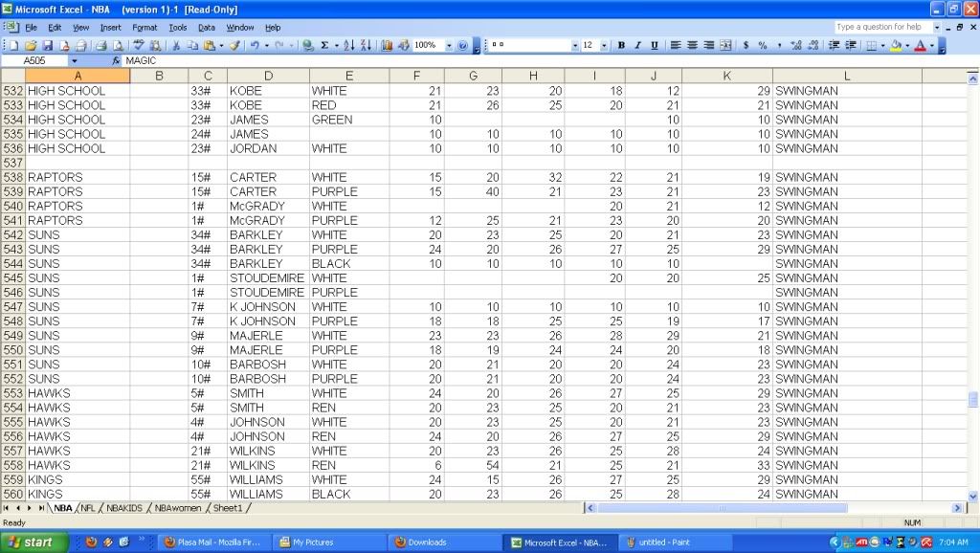
Task: Click the Type a question for help box
Action: pos(882,27)
